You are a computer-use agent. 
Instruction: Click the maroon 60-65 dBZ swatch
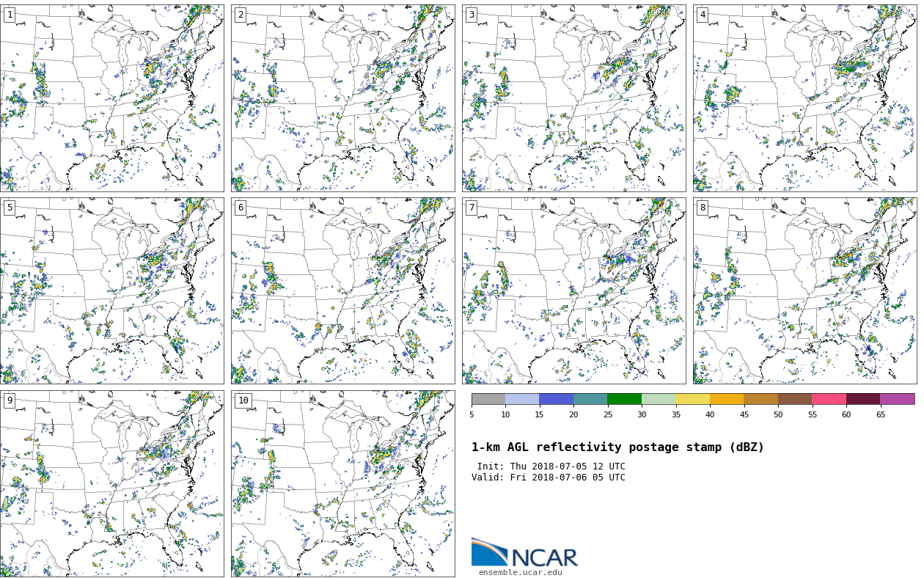pyautogui.click(x=863, y=399)
